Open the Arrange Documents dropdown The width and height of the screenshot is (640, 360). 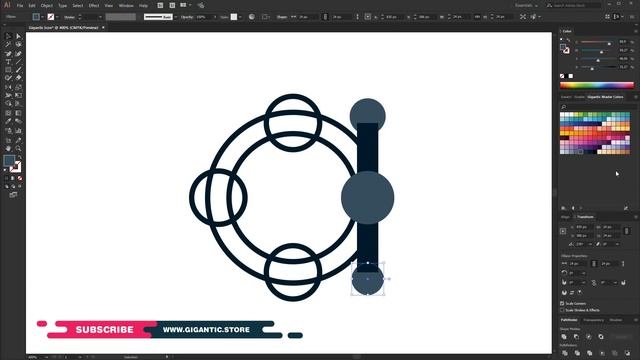pos(185,5)
